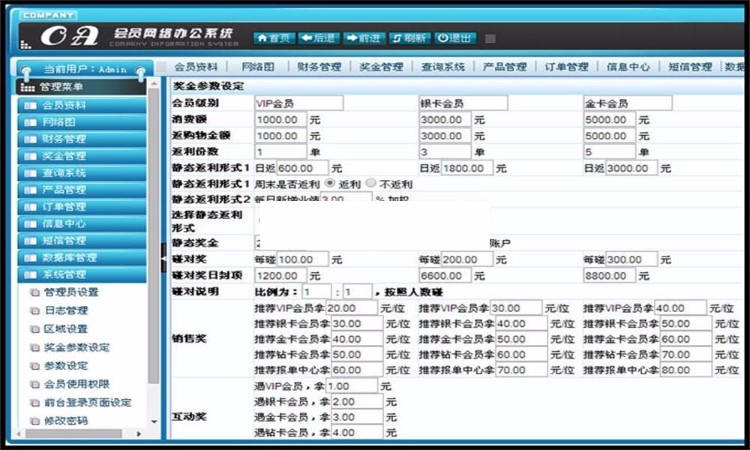Expand 网络图 in the sidebar menu

pos(82,122)
